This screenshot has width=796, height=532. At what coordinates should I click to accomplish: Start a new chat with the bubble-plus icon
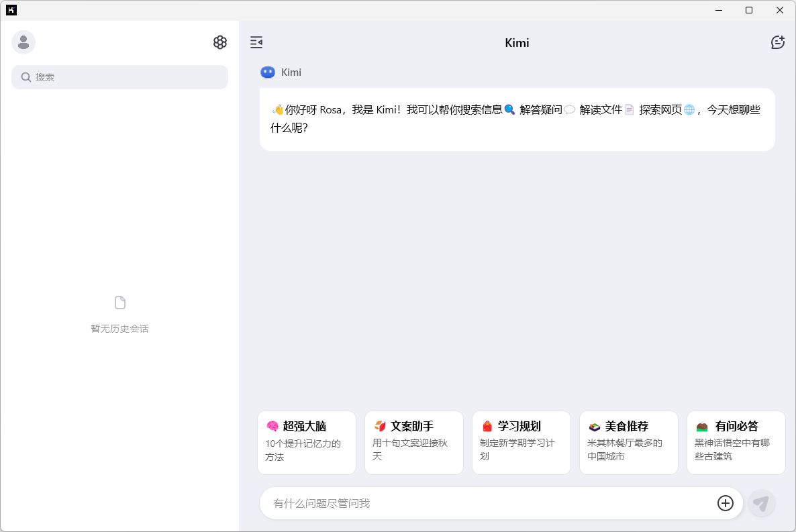[x=777, y=42]
